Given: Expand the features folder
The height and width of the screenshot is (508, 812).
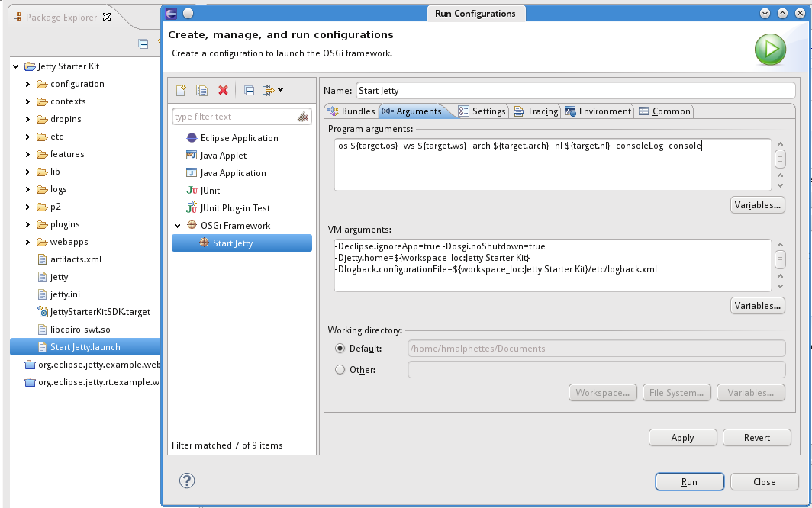Looking at the screenshot, I should click(28, 154).
